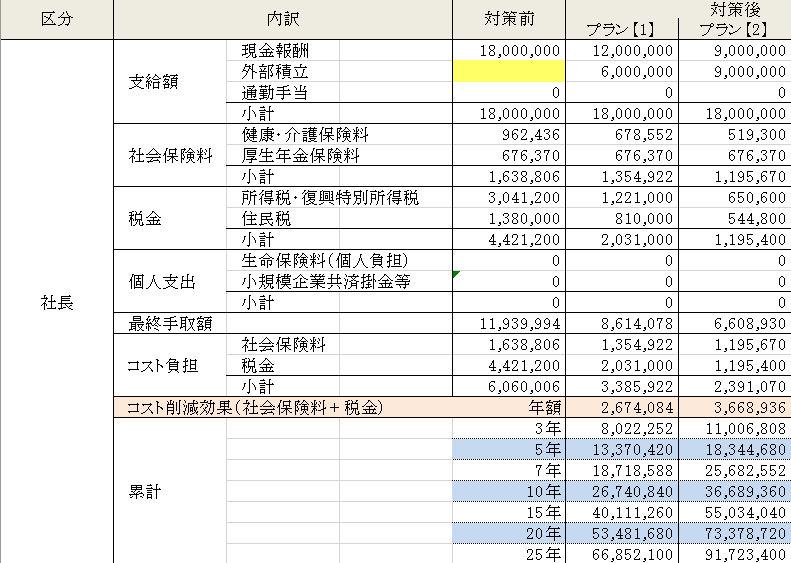Click the 対策前 column header

[x=509, y=19]
